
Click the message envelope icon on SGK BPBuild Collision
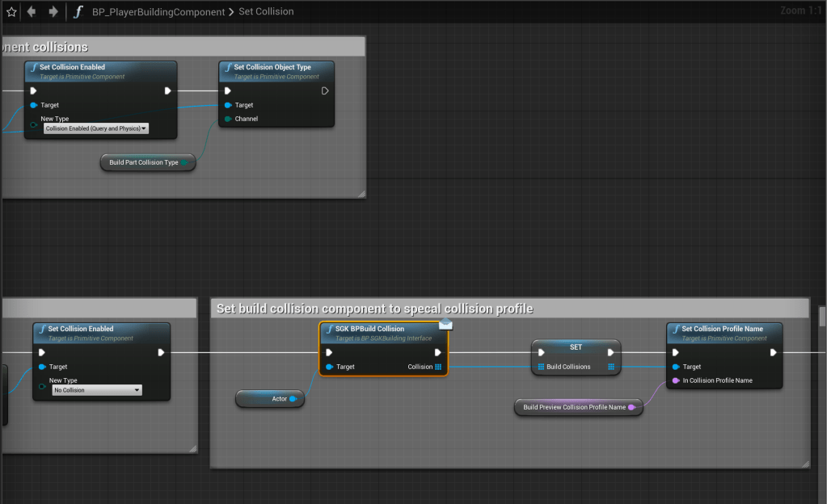click(x=445, y=323)
